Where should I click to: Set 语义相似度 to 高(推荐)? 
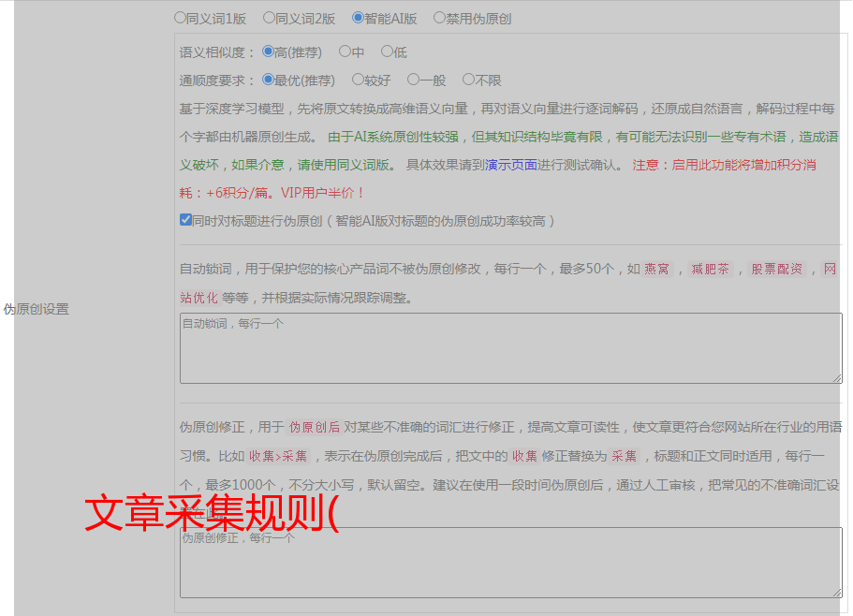click(x=269, y=51)
